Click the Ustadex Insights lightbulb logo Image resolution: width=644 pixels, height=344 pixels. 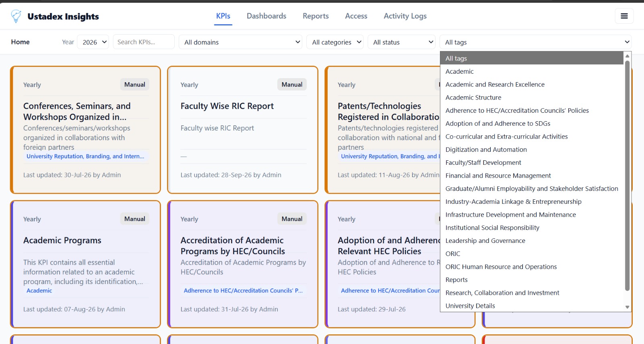point(16,16)
